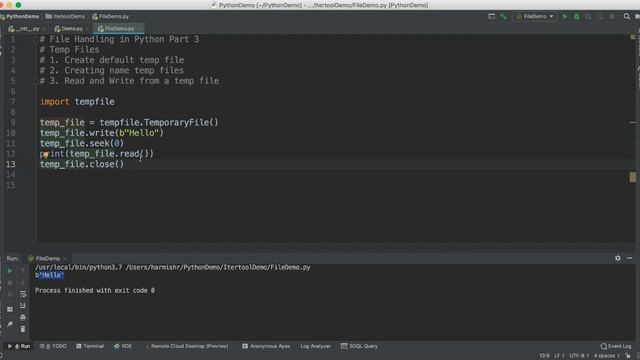Open the RDE tool window
640x360 pixels.
123,346
